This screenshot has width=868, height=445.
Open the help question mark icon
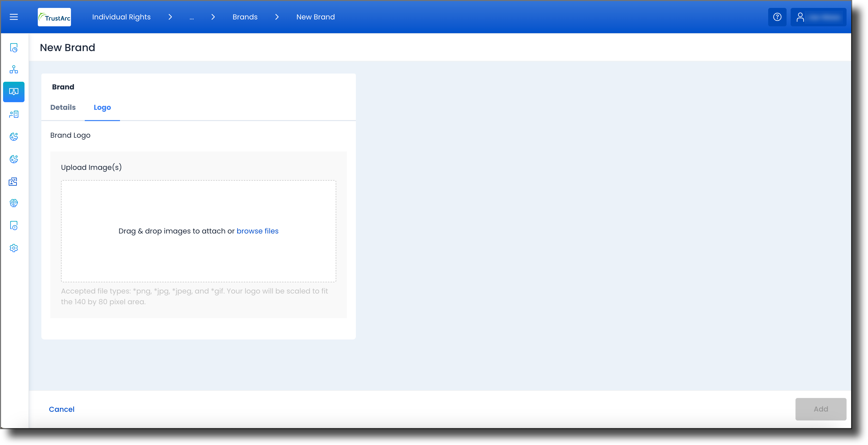pos(777,17)
